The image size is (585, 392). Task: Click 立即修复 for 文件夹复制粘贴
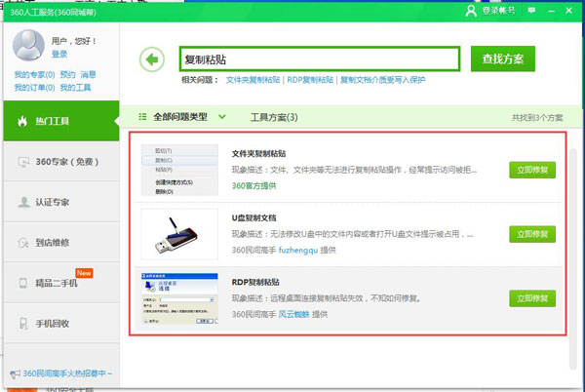coord(532,170)
